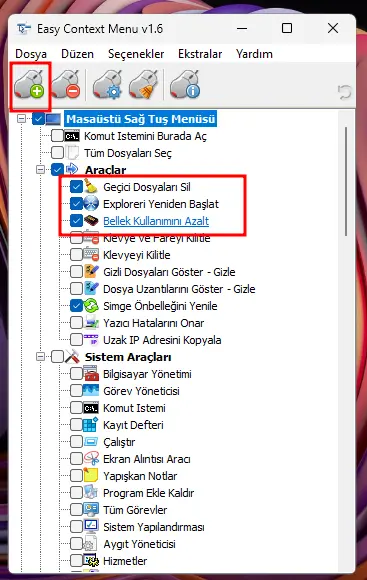Image resolution: width=367 pixels, height=580 pixels.
Task: Click the icon of Dosya Uzantılarını Göster - Gizle
Action: tap(91, 289)
